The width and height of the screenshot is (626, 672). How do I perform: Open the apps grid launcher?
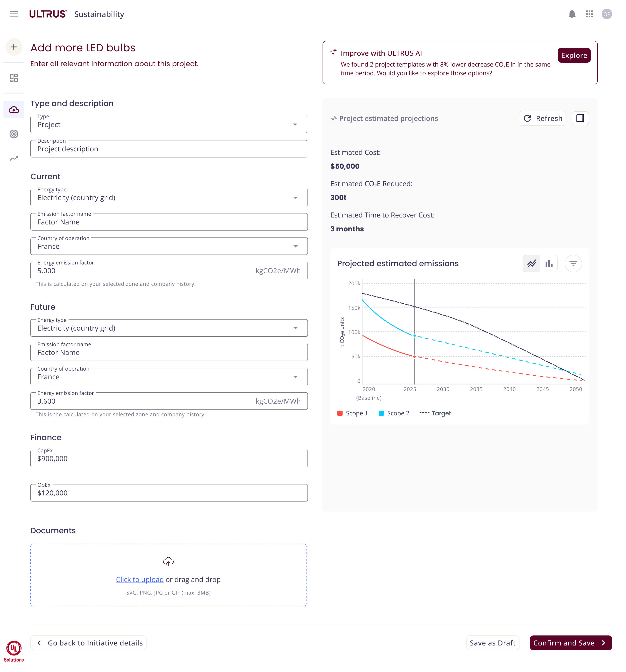click(x=589, y=14)
